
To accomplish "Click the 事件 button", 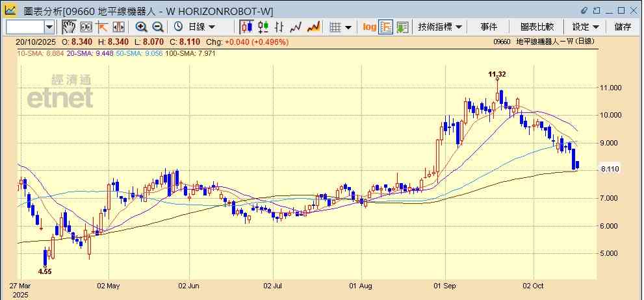I will click(489, 27).
